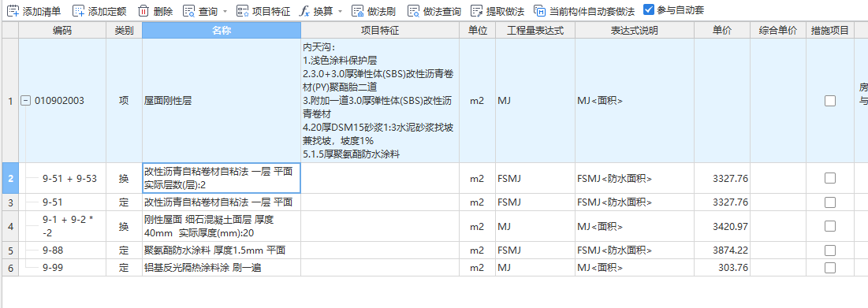Screen dimensions: 868x308
Task: Click the 单价 column header
Action: pyautogui.click(x=722, y=31)
